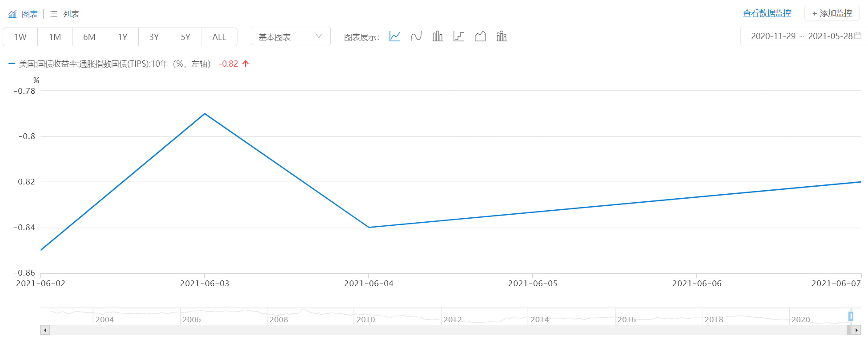Select the ALL time range

[219, 37]
